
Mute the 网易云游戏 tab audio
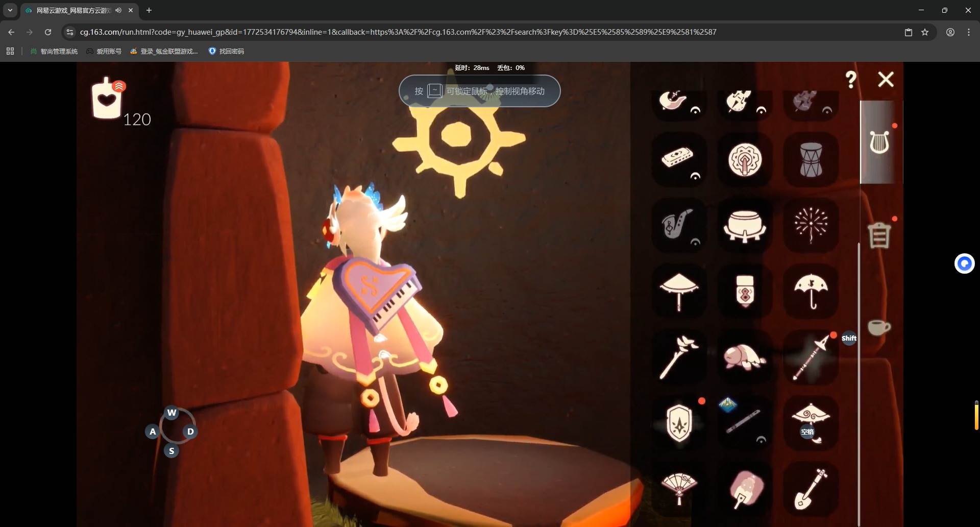coord(118,10)
